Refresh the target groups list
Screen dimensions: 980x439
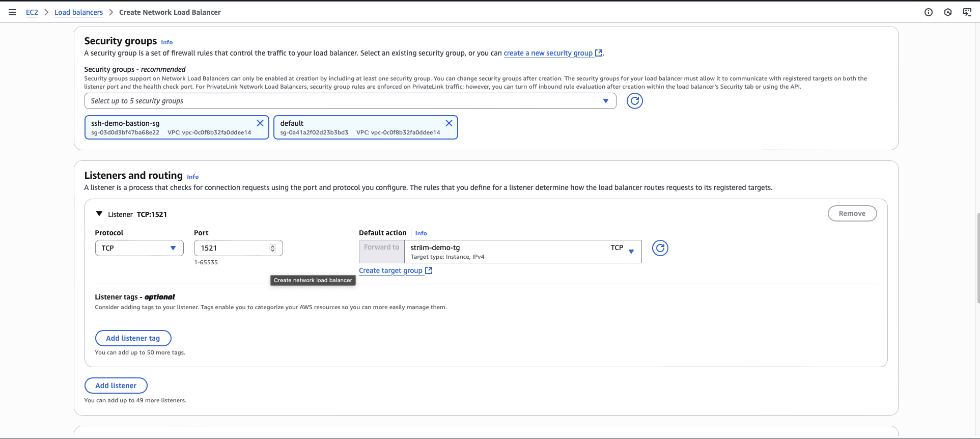click(x=660, y=248)
